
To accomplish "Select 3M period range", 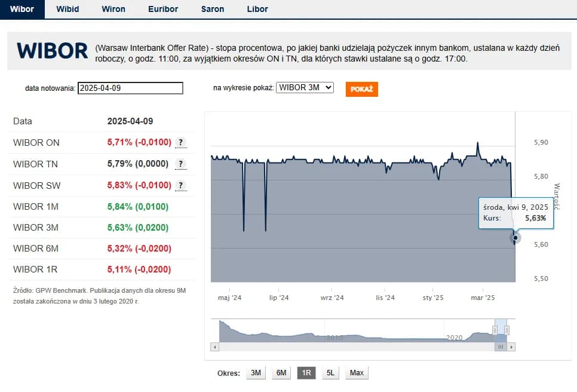I will coord(256,373).
